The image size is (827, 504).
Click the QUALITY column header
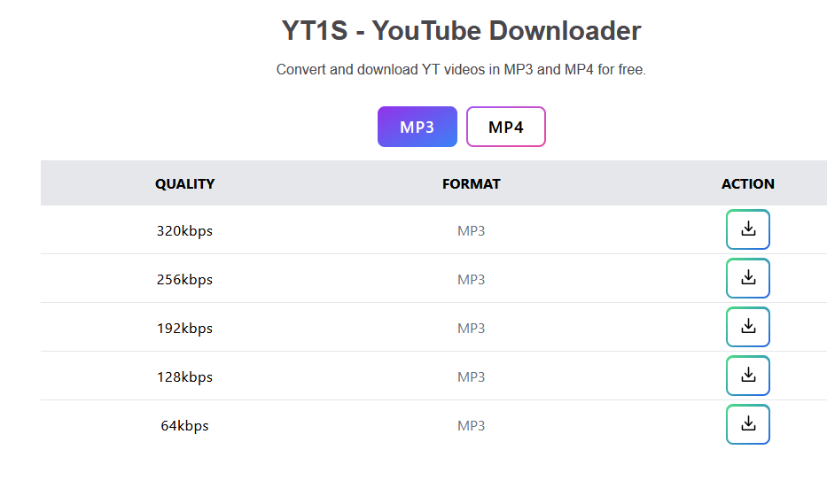pos(184,183)
